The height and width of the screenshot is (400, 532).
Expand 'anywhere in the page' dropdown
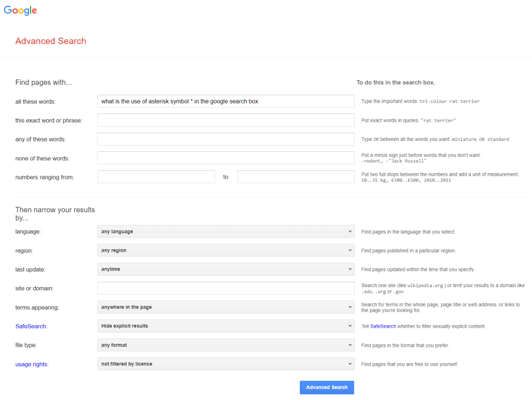pos(226,307)
